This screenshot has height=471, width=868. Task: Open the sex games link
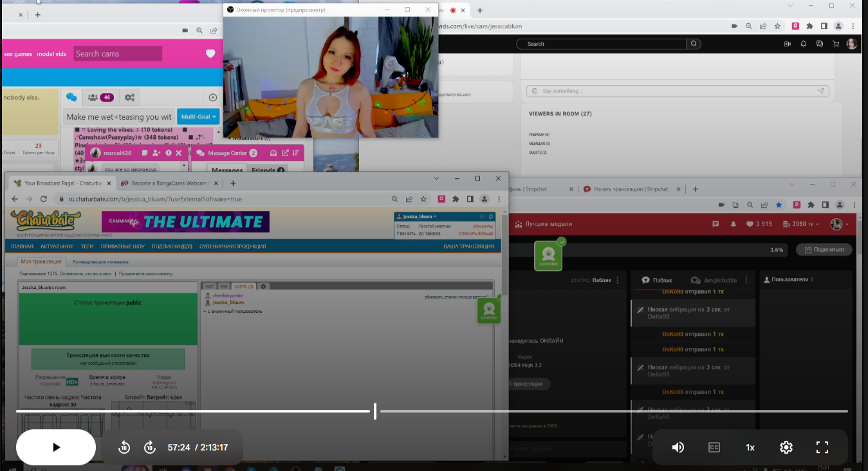pos(18,54)
